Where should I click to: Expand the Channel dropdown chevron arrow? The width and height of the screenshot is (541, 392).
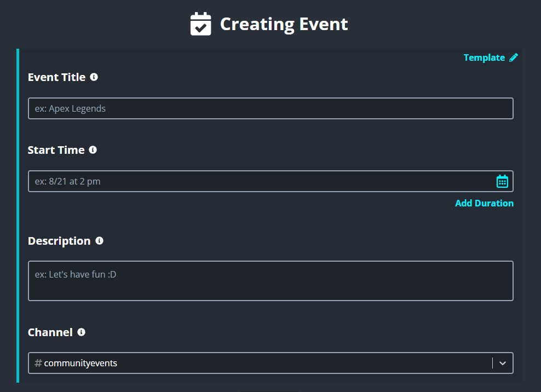tap(502, 363)
